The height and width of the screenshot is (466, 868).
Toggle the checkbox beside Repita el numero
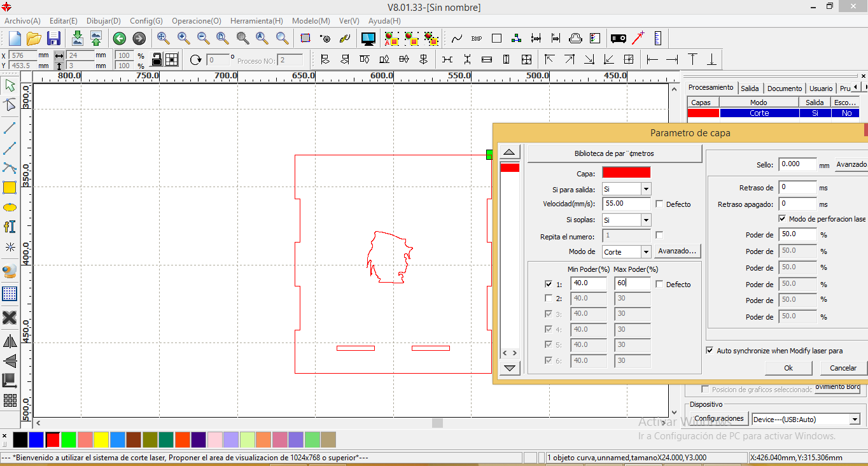point(659,236)
